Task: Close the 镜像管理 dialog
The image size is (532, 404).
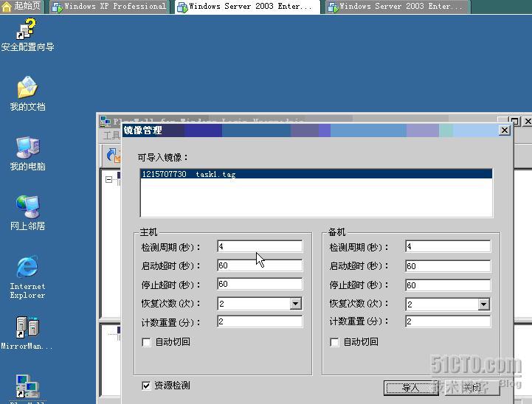Action: pyautogui.click(x=505, y=130)
